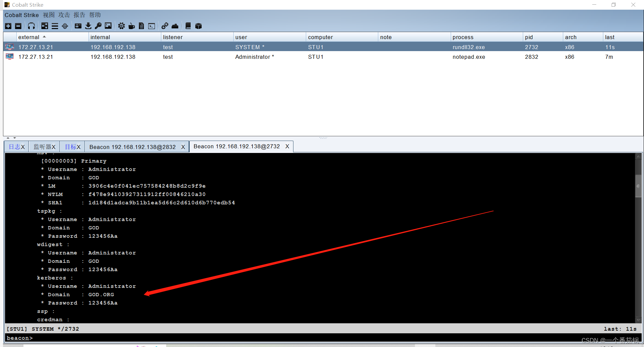The width and height of the screenshot is (644, 347).
Task: Open the 帮助 (Help) menu
Action: [95, 15]
